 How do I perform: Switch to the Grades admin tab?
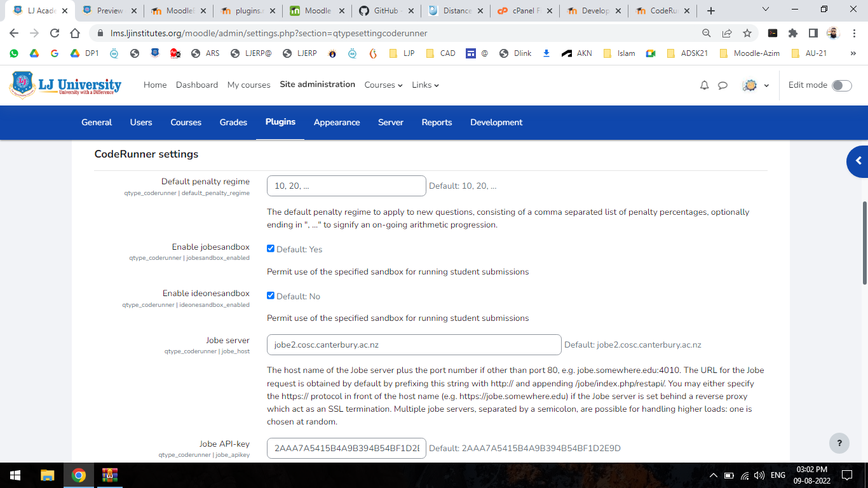tap(233, 123)
